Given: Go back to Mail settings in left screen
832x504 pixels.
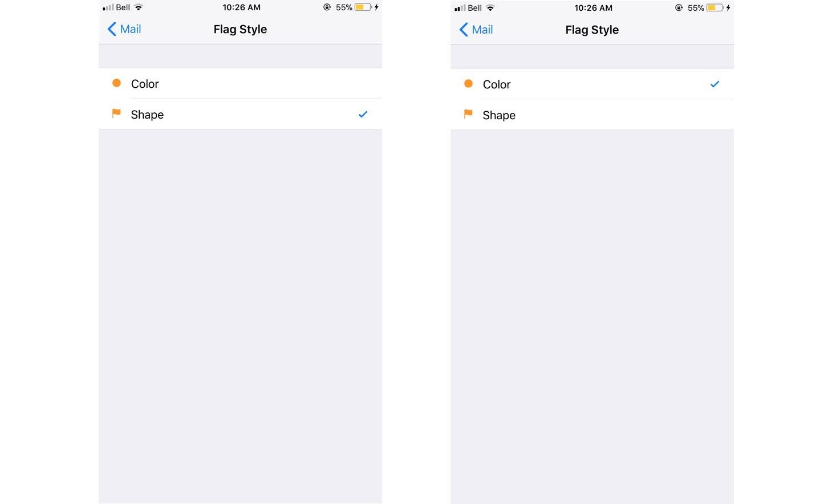Looking at the screenshot, I should click(x=131, y=29).
